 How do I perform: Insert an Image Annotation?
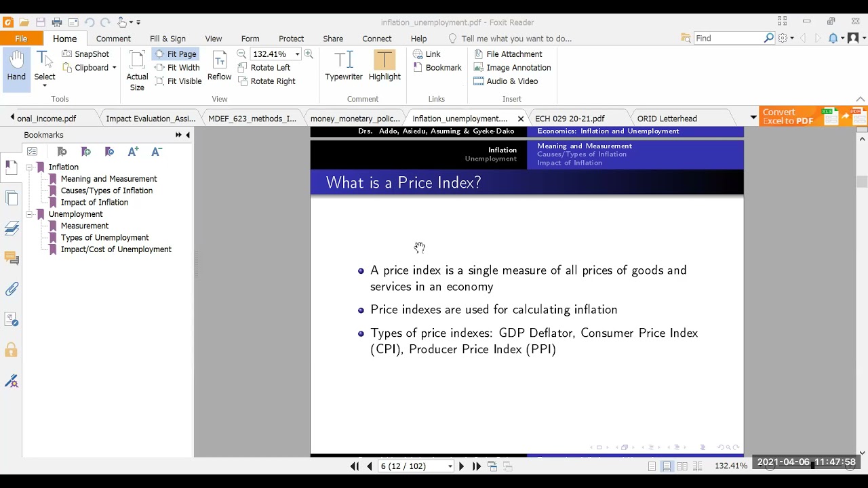point(512,68)
